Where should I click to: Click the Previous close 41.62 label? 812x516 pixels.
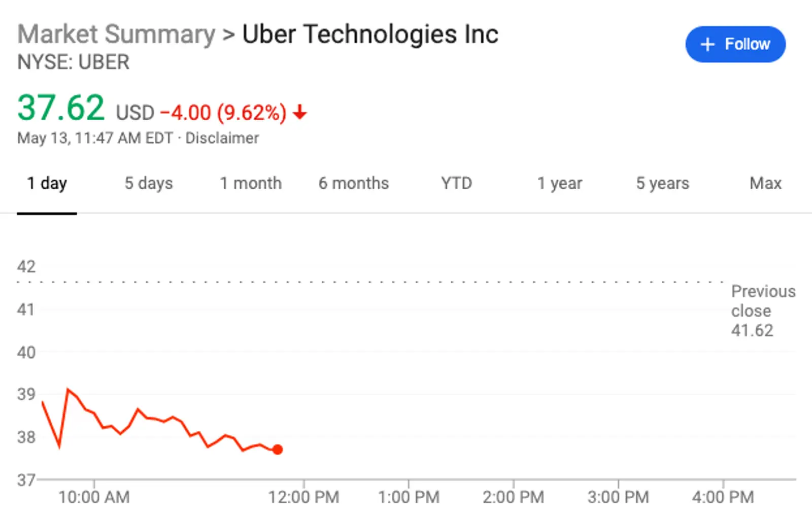coord(762,311)
